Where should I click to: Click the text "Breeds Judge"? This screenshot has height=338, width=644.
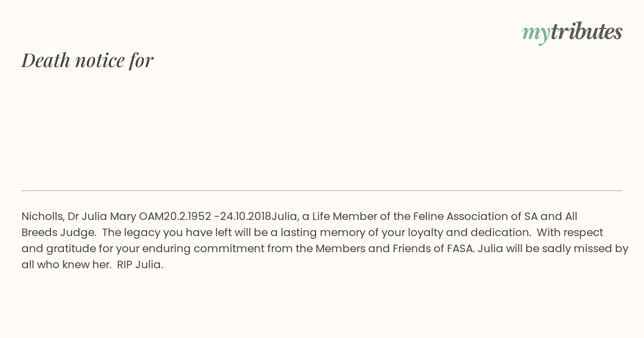58,233
